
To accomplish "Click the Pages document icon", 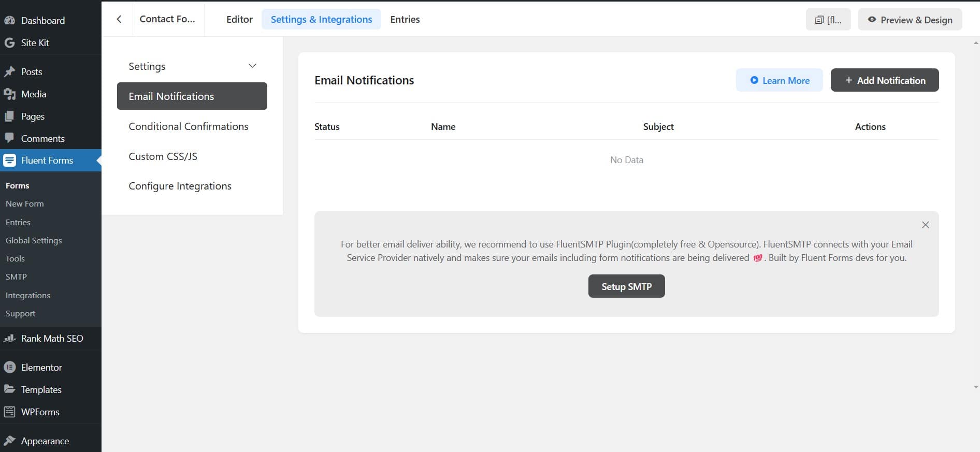I will pos(9,116).
